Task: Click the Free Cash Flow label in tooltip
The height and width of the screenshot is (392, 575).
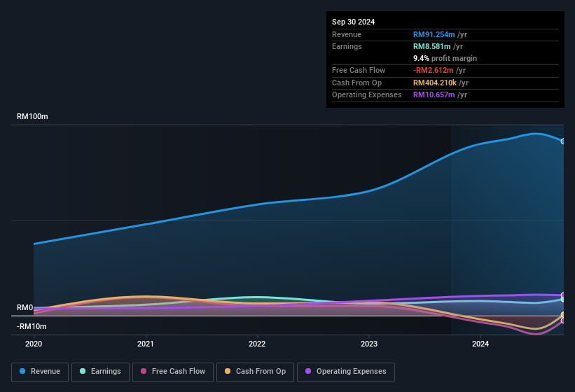Action: click(x=359, y=70)
